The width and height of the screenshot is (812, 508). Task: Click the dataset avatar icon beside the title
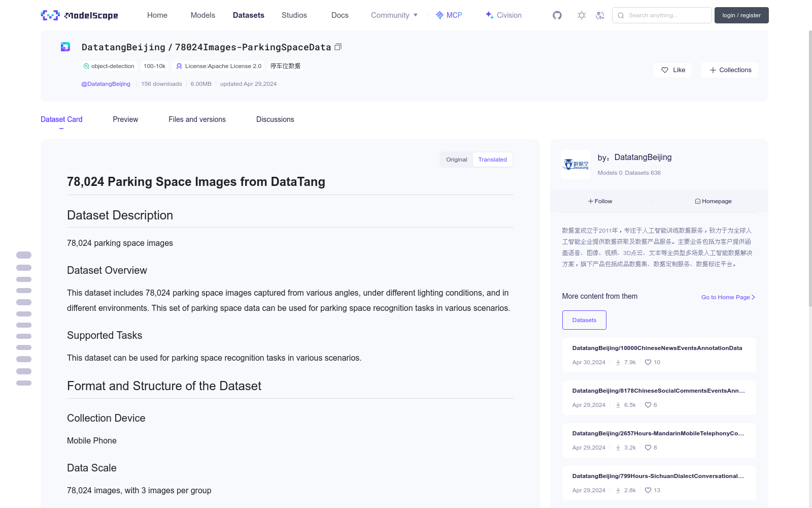pyautogui.click(x=65, y=47)
